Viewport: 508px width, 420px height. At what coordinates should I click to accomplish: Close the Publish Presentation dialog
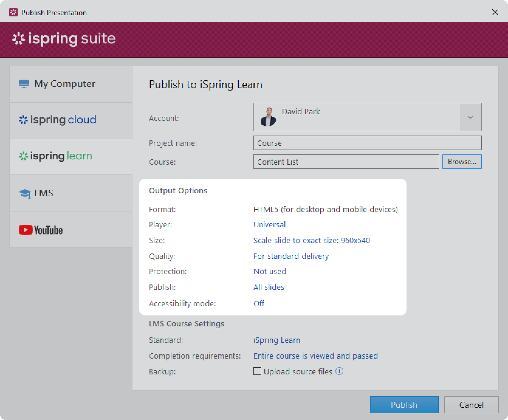pos(495,12)
